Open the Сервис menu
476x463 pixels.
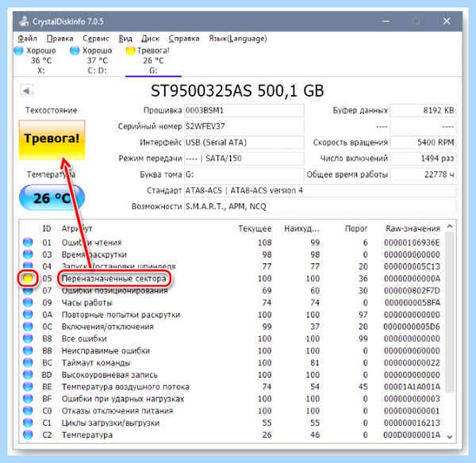[96, 39]
